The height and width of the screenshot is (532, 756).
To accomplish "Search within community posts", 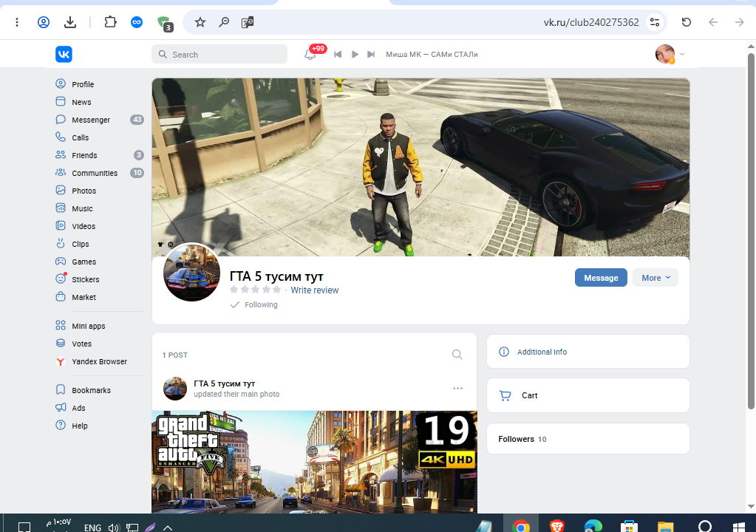I will [457, 355].
